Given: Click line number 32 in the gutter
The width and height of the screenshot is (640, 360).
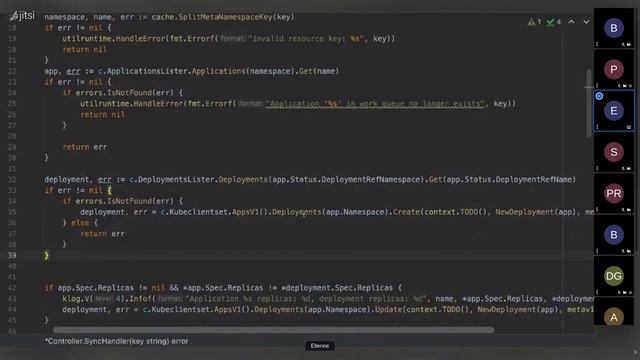Looking at the screenshot, I should tap(12, 180).
